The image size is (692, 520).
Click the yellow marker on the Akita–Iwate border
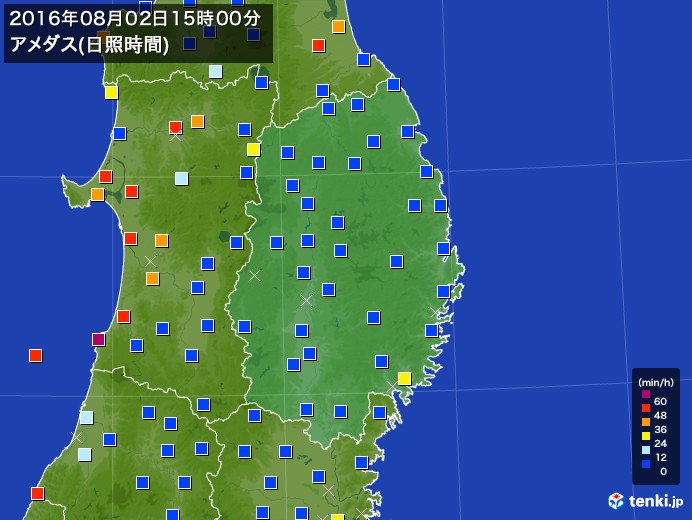(253, 150)
